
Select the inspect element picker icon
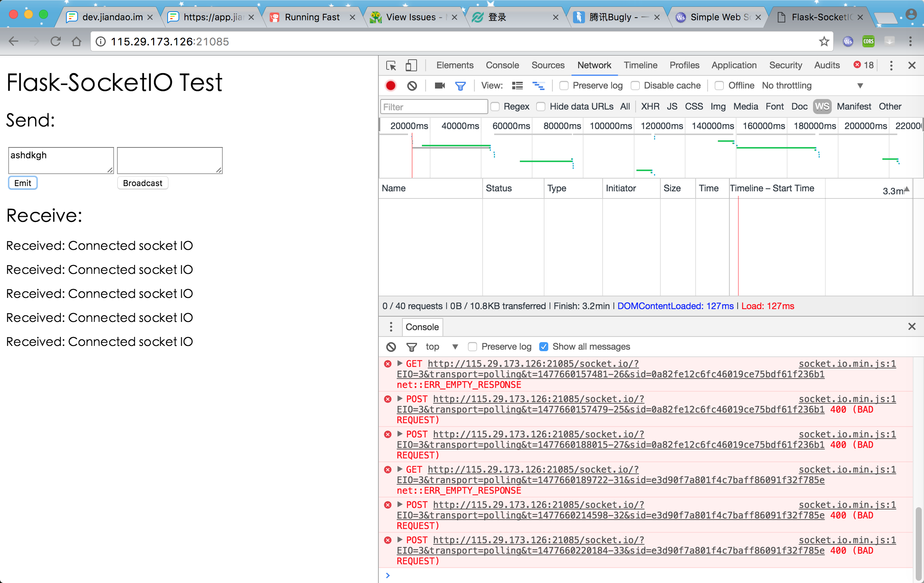[391, 66]
